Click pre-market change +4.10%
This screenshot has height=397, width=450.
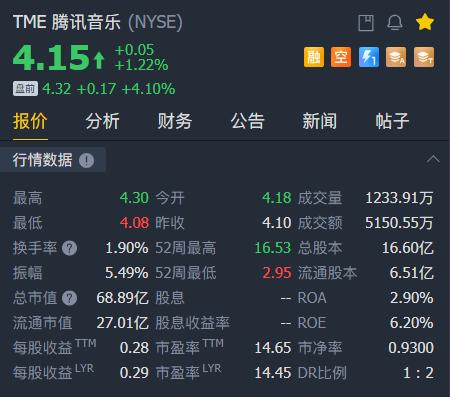point(148,89)
